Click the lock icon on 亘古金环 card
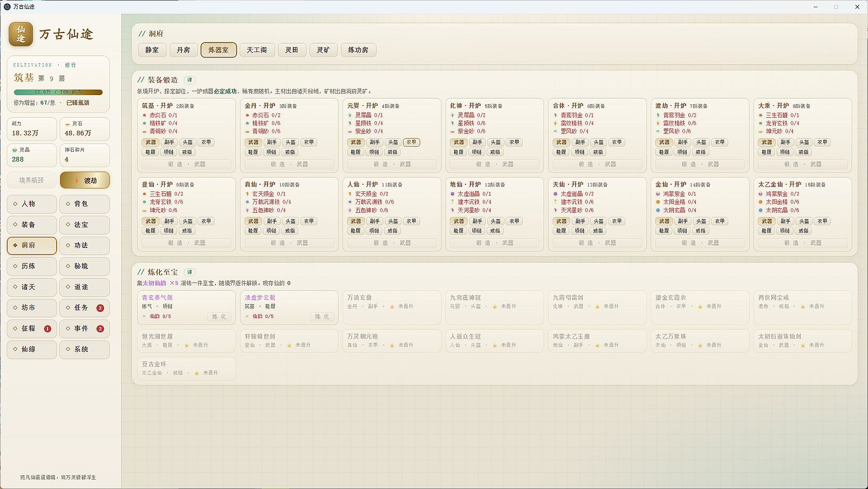The image size is (868, 489). pos(197,373)
